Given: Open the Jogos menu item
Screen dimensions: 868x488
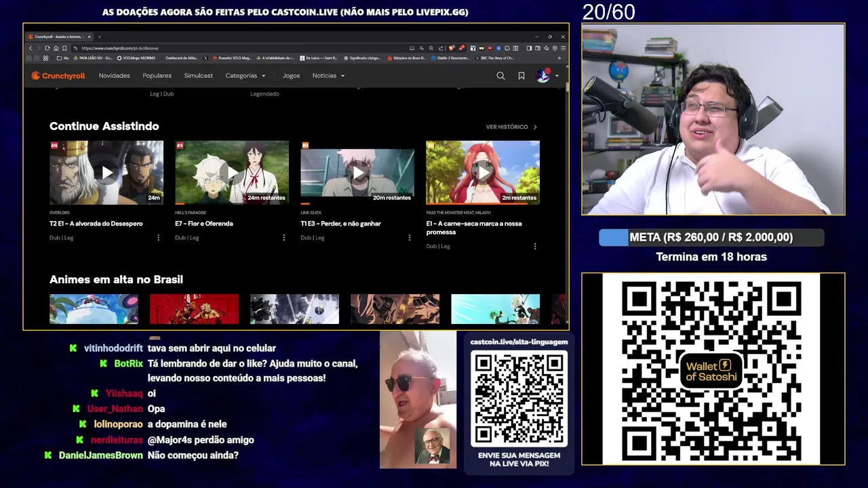Looking at the screenshot, I should click(x=292, y=76).
